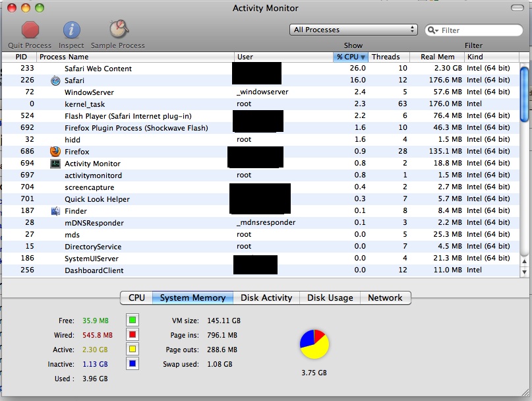Screen dimensions: 532x401
Task: Click the scrollbar up arrow
Action: click(x=524, y=261)
